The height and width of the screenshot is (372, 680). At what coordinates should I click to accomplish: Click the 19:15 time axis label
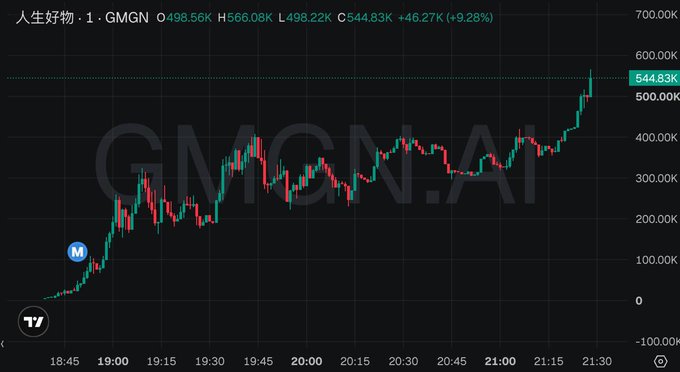(x=161, y=361)
